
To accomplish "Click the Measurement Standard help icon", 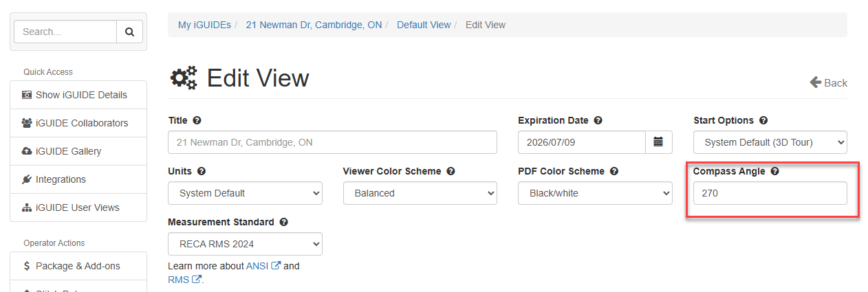I will [x=284, y=222].
